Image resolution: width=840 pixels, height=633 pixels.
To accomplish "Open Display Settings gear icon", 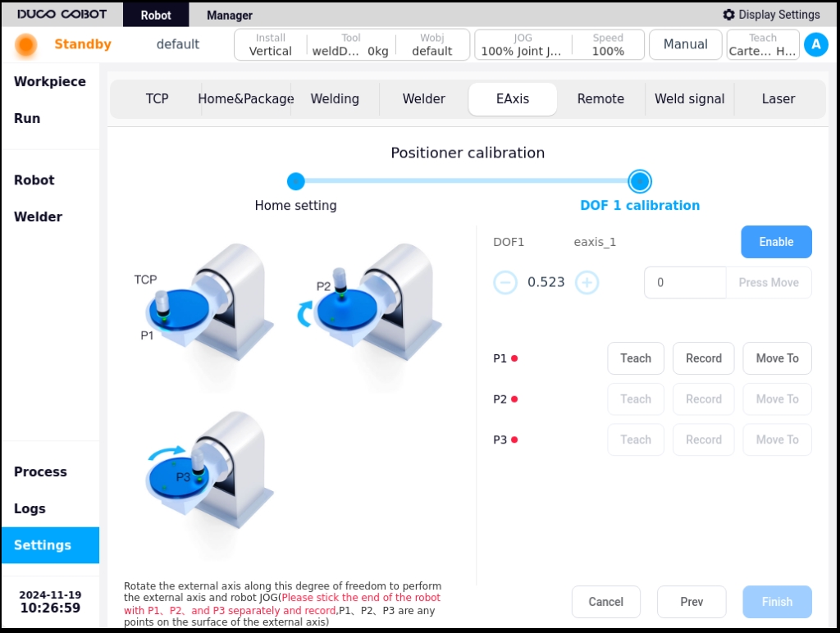I will tap(728, 15).
